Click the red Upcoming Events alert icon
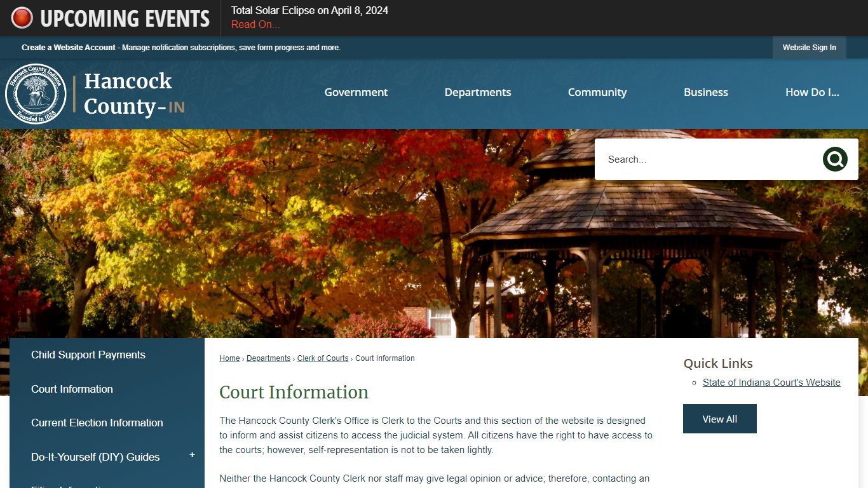This screenshot has width=868, height=488. click(22, 18)
